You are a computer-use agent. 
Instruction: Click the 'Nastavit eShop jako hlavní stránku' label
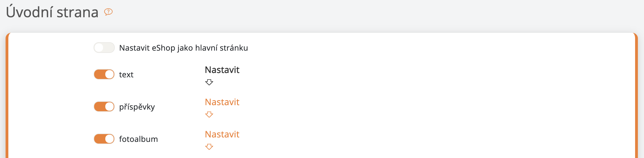point(183,48)
